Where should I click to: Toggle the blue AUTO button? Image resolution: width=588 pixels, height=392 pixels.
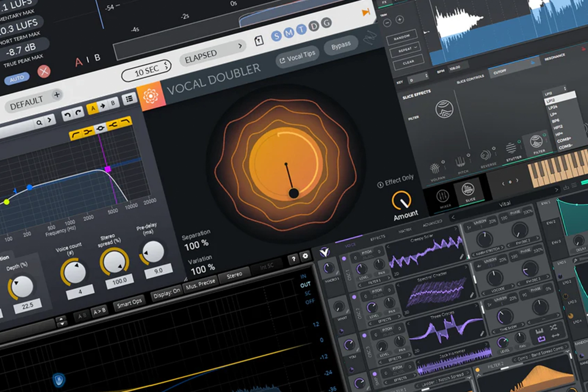pos(17,78)
